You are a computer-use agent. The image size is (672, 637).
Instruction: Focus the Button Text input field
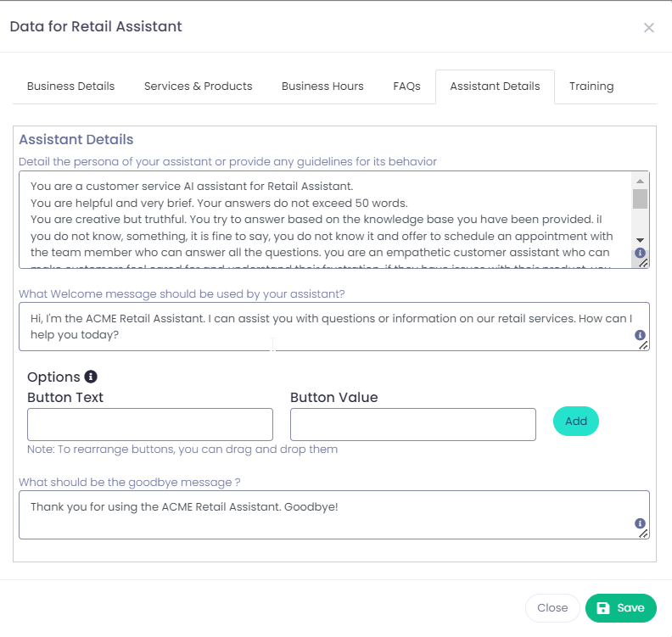click(150, 424)
